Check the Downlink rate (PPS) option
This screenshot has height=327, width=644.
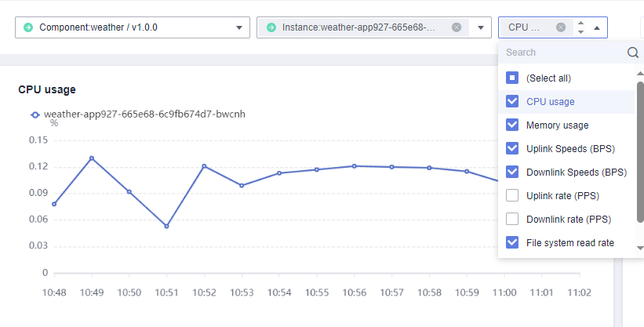tap(512, 219)
